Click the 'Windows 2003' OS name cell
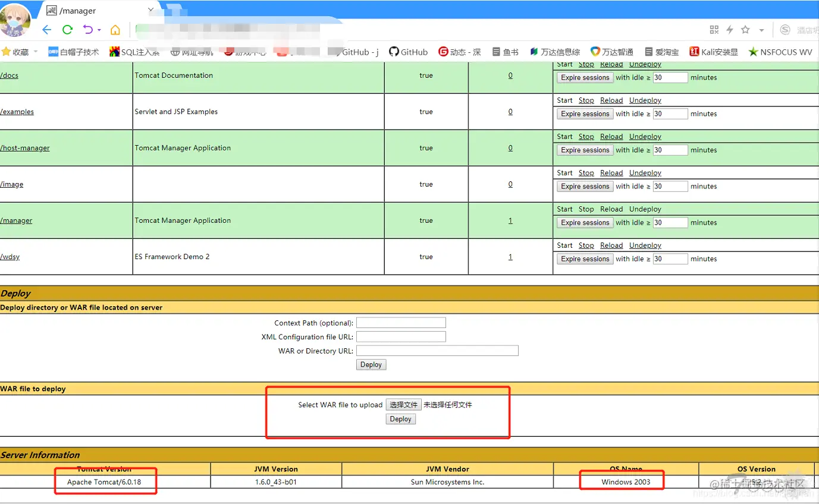This screenshot has height=504, width=819. (x=626, y=482)
